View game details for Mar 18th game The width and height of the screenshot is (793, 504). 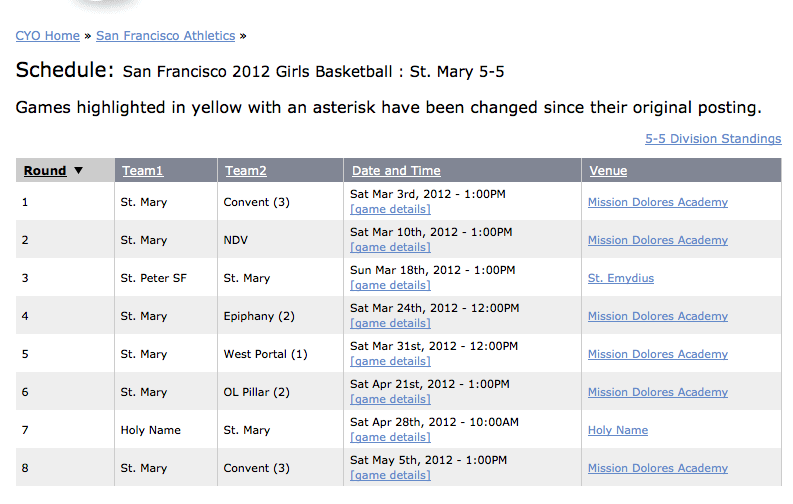point(390,285)
